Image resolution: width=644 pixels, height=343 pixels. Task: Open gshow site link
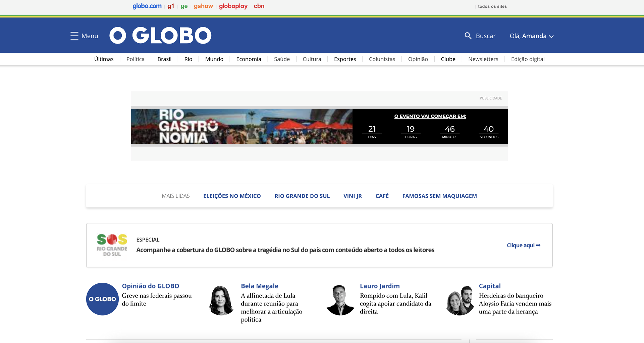pyautogui.click(x=203, y=6)
